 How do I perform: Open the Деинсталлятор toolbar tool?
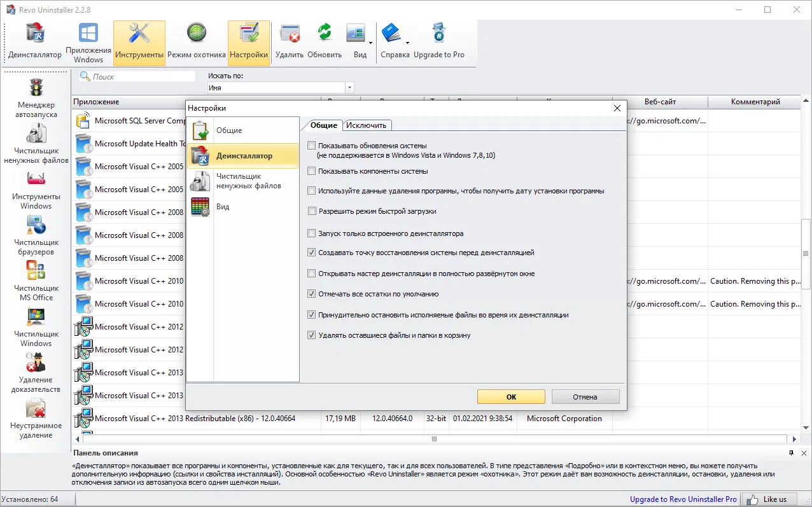(x=35, y=42)
